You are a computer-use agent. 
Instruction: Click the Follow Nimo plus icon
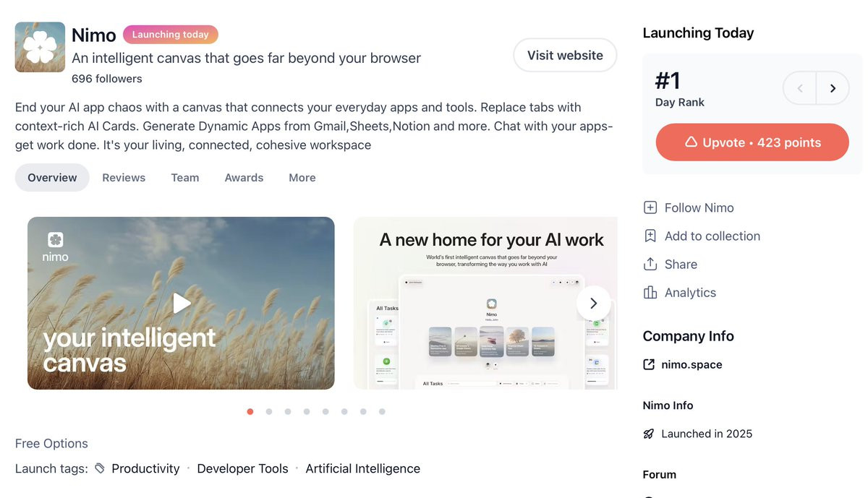pos(650,207)
